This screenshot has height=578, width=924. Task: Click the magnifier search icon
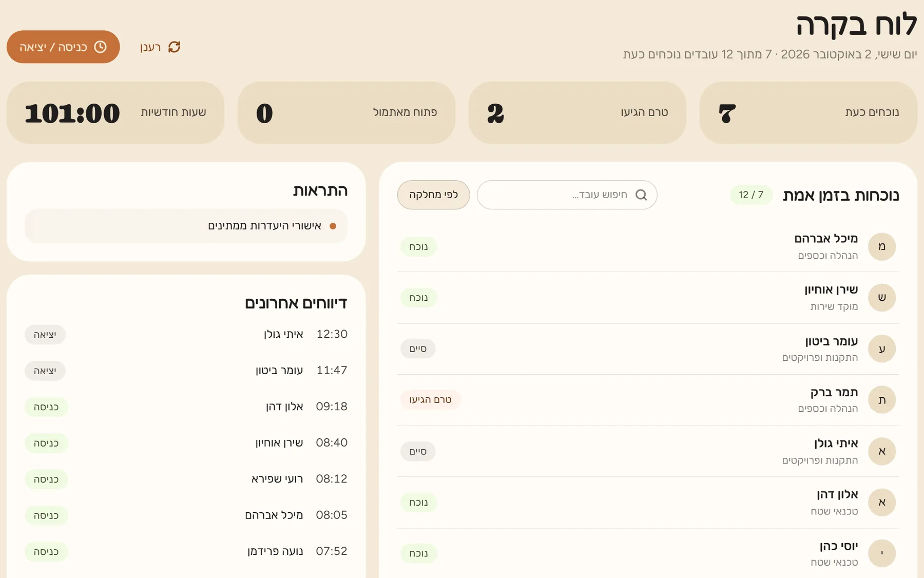click(641, 195)
